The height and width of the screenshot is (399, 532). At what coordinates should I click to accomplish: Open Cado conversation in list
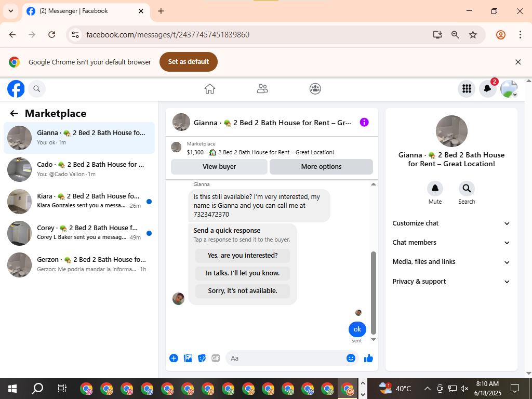click(79, 169)
